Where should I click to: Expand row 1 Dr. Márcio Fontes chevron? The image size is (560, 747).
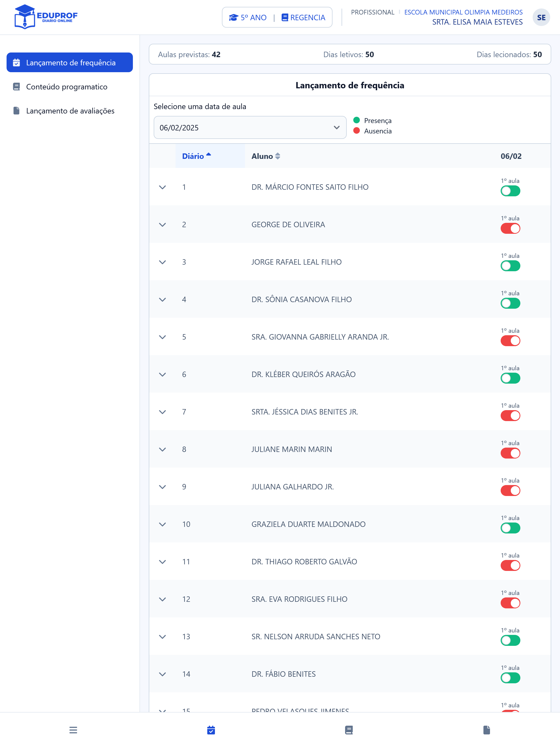click(x=162, y=187)
